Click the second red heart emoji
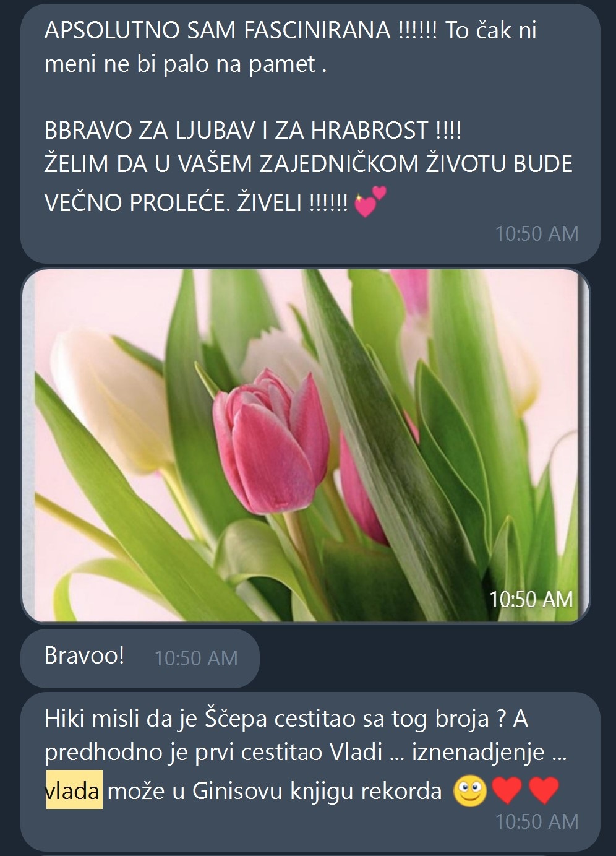This screenshot has height=856, width=616. (544, 791)
